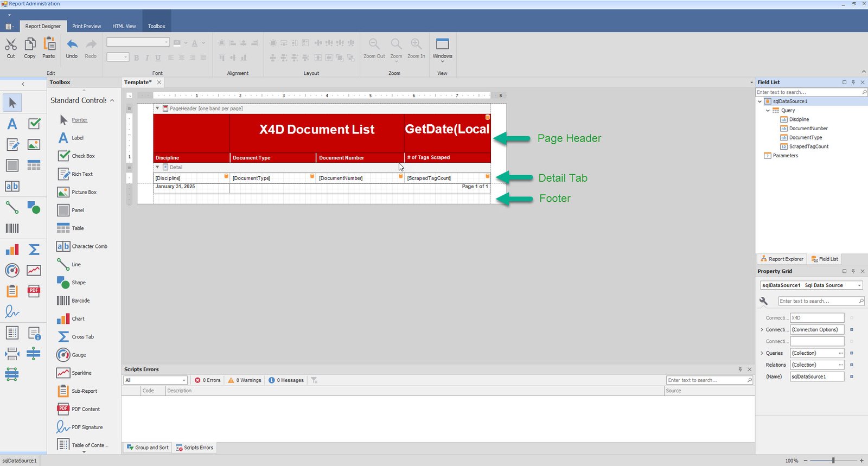This screenshot has width=868, height=466.
Task: Collapse the sqlDataSource1 tree node
Action: coord(759,101)
